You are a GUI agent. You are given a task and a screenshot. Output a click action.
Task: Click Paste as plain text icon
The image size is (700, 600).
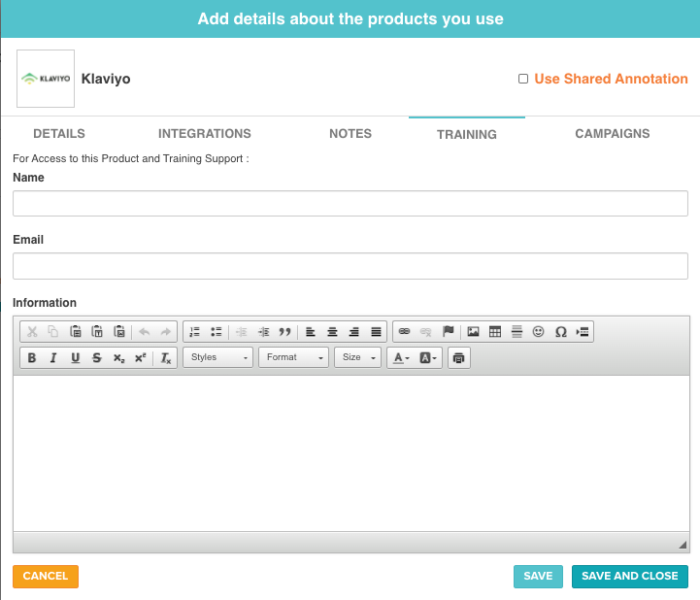[97, 332]
